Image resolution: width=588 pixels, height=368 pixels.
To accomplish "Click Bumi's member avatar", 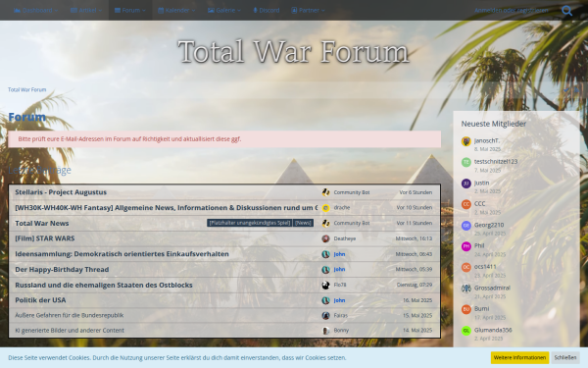I will tap(466, 309).
